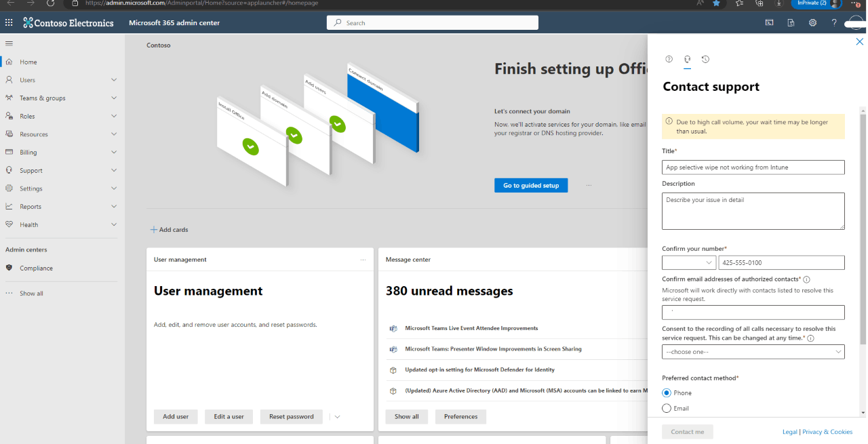Open the app launcher waffle icon
This screenshot has width=868, height=444.
coord(9,22)
